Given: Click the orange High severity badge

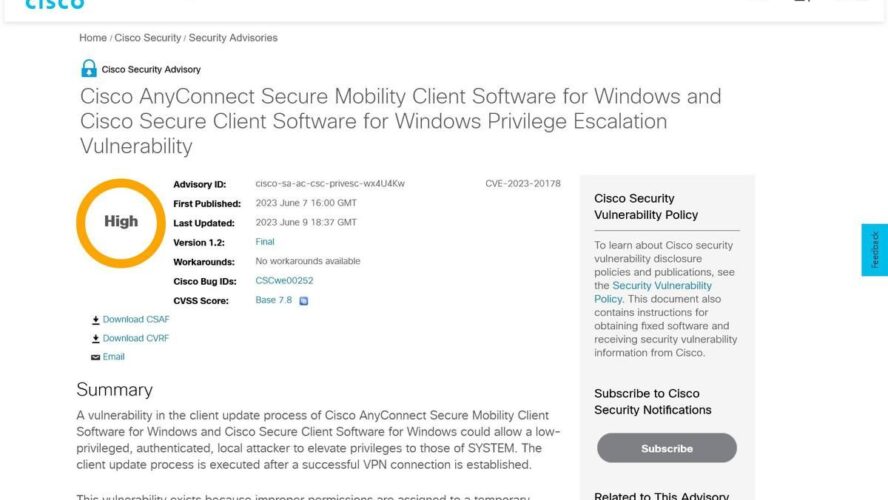Looking at the screenshot, I should tap(121, 223).
